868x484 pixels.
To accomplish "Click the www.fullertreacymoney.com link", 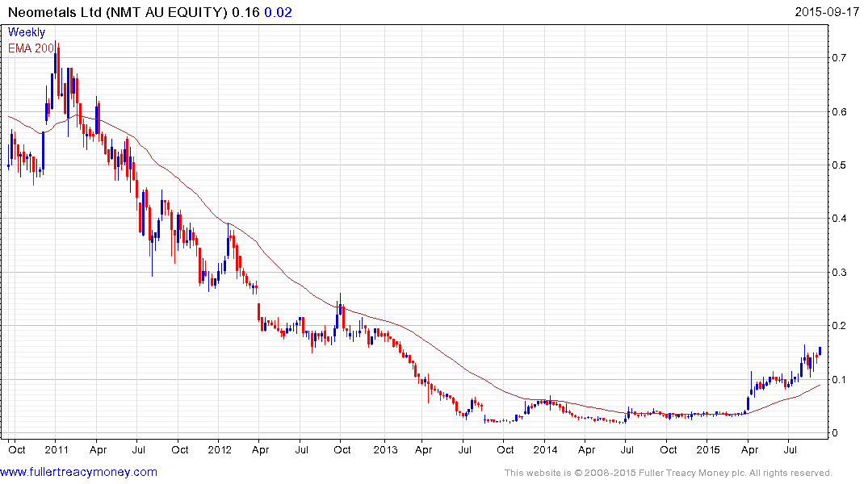I will (x=78, y=473).
